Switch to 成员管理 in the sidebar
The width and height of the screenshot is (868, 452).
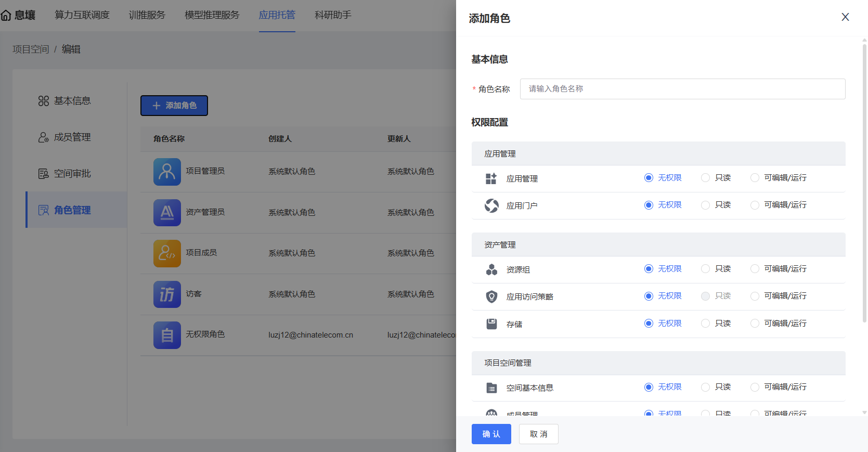[x=72, y=137]
